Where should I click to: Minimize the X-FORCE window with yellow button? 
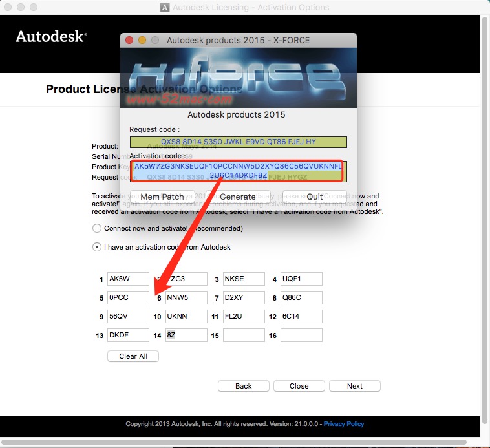click(x=142, y=40)
